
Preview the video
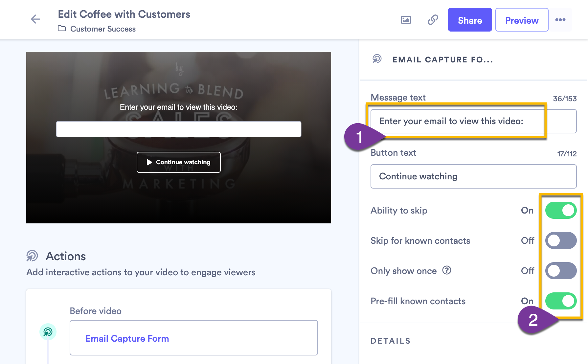pyautogui.click(x=521, y=20)
